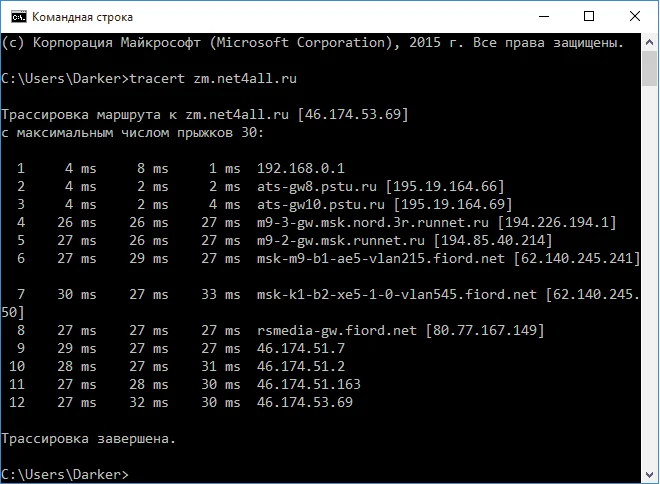The image size is (660, 484).
Task: Click the scrollbar down arrow
Action: pos(649,474)
